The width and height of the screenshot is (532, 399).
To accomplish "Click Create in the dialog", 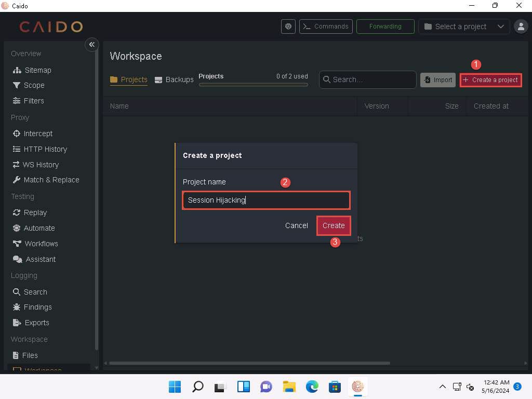I will click(x=334, y=225).
